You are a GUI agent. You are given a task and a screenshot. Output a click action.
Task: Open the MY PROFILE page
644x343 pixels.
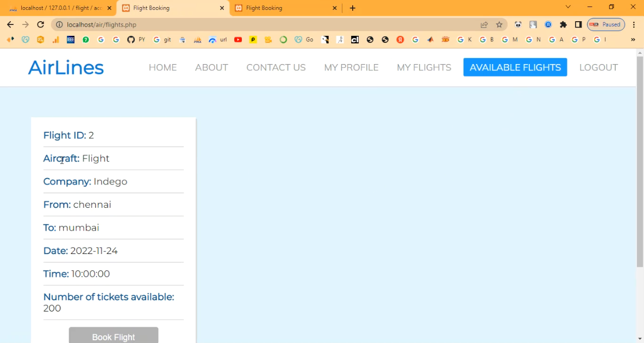point(351,67)
